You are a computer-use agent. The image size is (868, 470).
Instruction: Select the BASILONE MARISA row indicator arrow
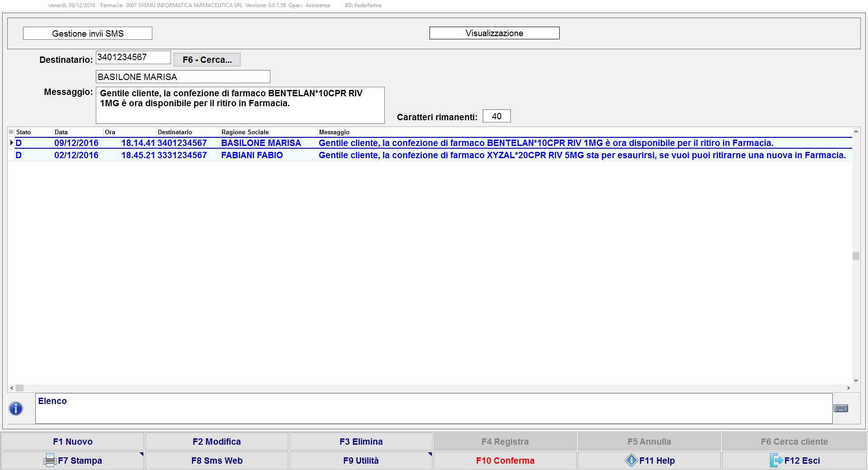pos(11,143)
